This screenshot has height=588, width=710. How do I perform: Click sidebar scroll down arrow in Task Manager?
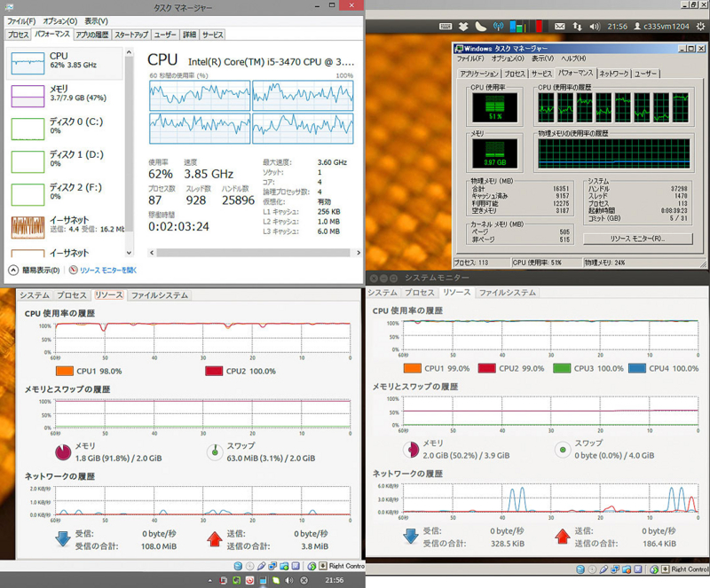[x=129, y=253]
